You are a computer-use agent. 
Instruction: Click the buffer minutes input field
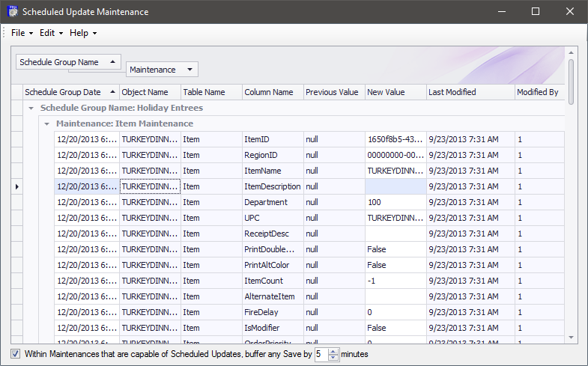(x=321, y=354)
